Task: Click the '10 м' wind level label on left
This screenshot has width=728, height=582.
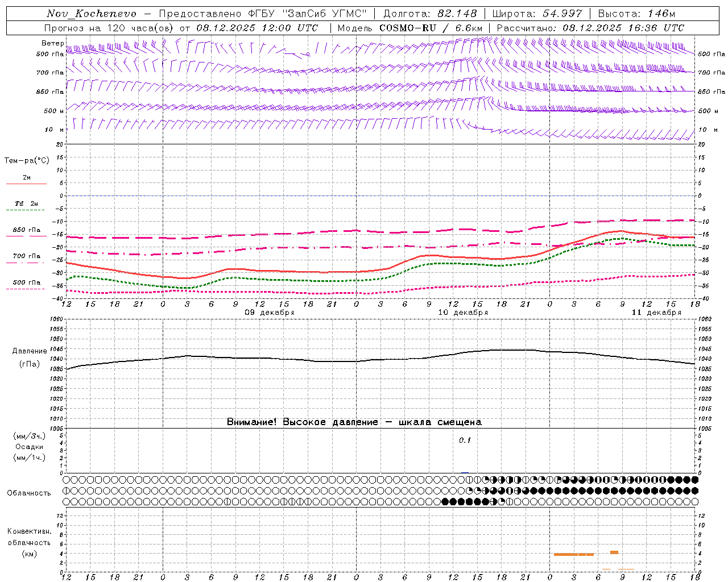Action: click(x=54, y=130)
